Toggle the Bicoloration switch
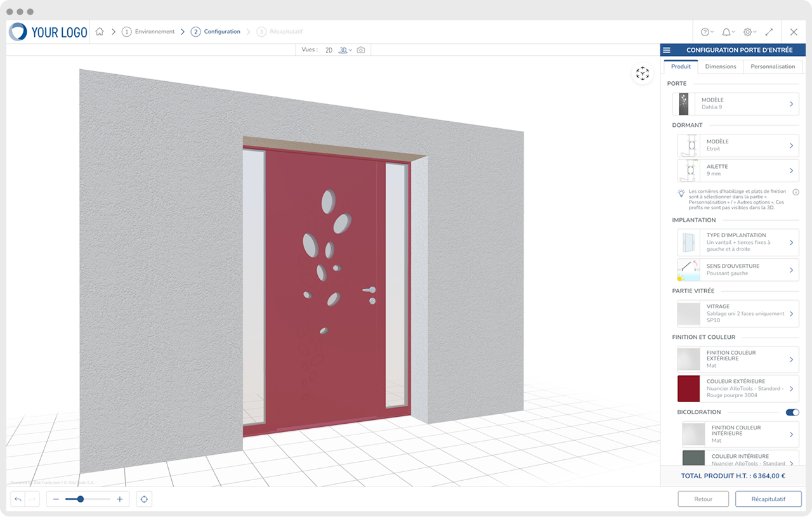This screenshot has width=812, height=517. pos(792,412)
